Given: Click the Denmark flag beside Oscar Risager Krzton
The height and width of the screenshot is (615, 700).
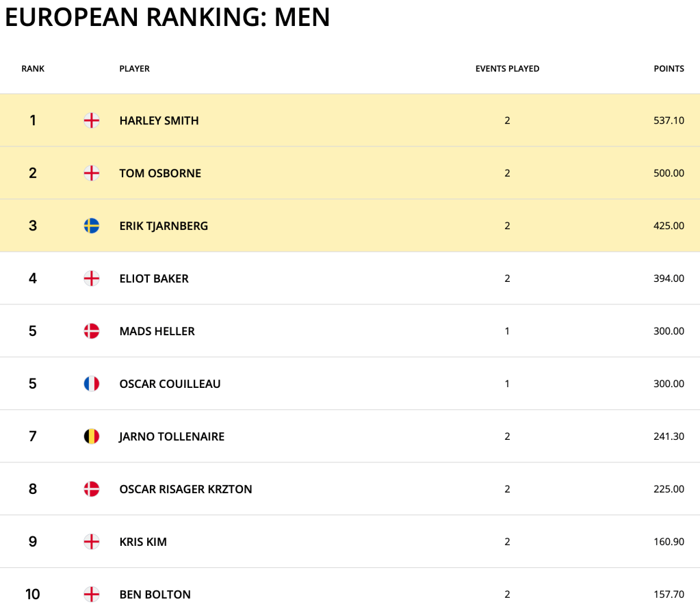Looking at the screenshot, I should coord(91,489).
